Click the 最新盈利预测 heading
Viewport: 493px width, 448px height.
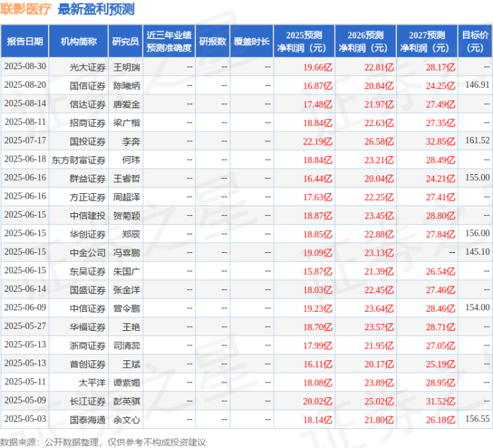[x=96, y=10]
